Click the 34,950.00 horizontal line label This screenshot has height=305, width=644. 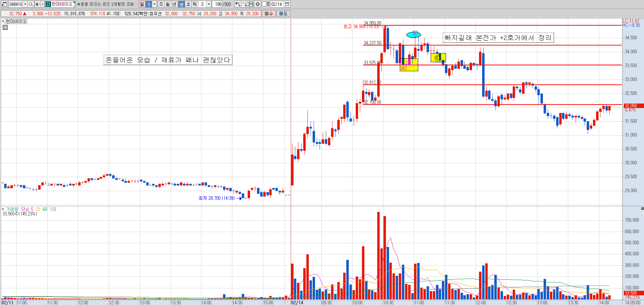pos(372,23)
